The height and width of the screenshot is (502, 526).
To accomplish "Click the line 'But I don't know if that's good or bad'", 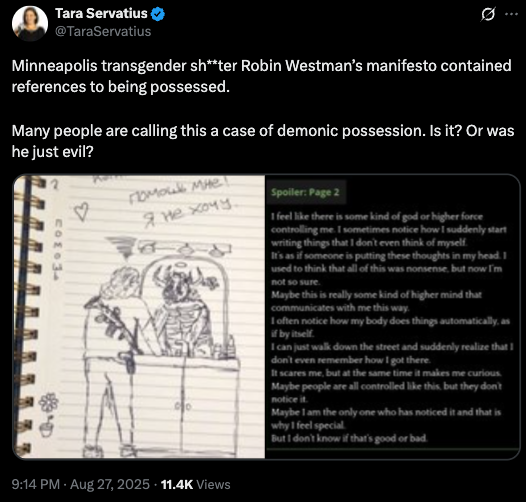I will tap(349, 438).
